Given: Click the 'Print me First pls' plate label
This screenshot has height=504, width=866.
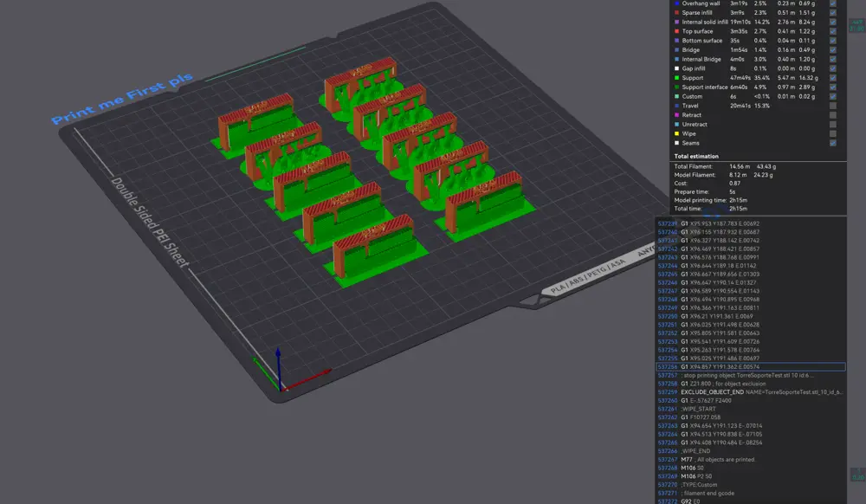Looking at the screenshot, I should 122,98.
